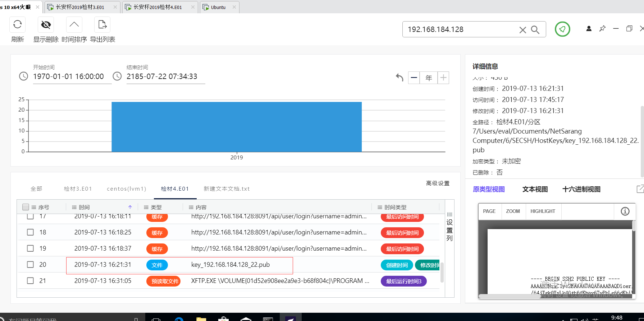Click the 年 time unit box

coord(429,78)
